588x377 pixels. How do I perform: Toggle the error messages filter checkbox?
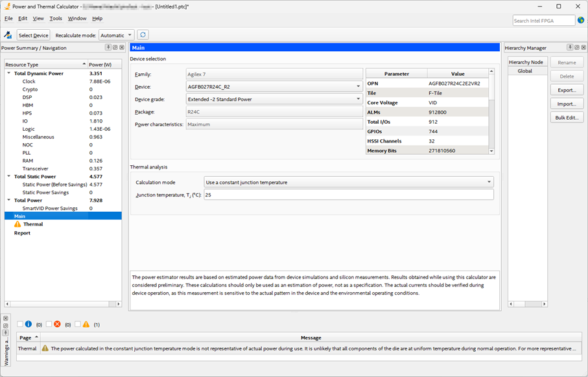tap(49, 324)
